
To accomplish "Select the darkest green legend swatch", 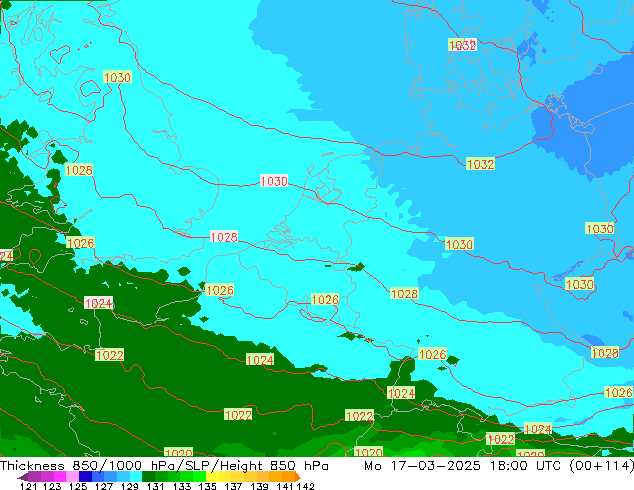I will pos(148,476).
